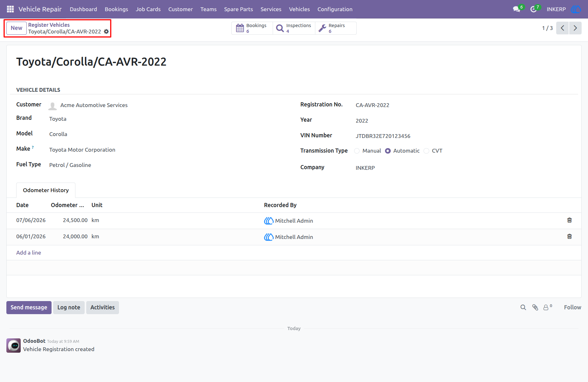
Task: Go to previous record arrow
Action: (562, 28)
